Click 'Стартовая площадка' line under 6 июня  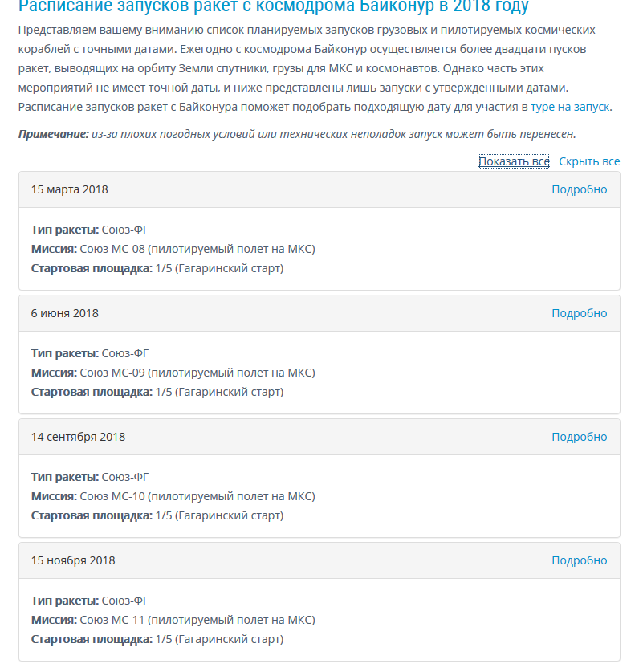click(x=157, y=392)
